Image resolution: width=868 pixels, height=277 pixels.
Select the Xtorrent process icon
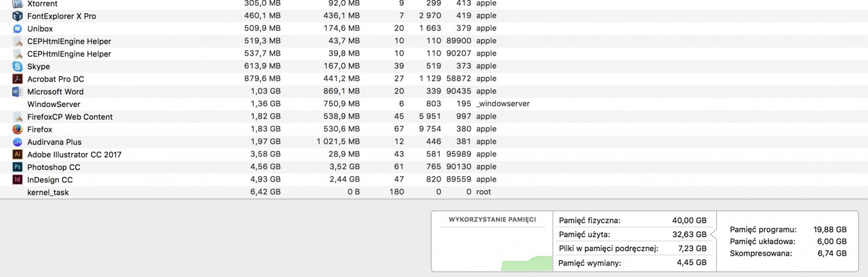[x=17, y=3]
